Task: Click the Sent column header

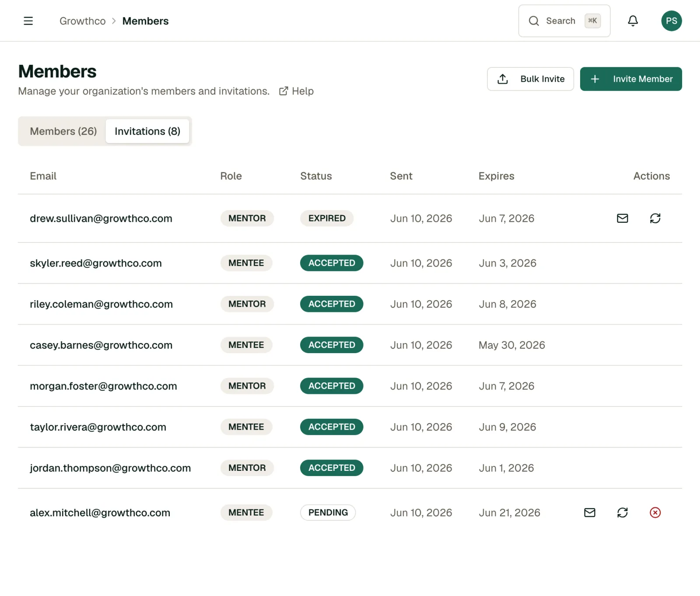Action: click(x=401, y=176)
